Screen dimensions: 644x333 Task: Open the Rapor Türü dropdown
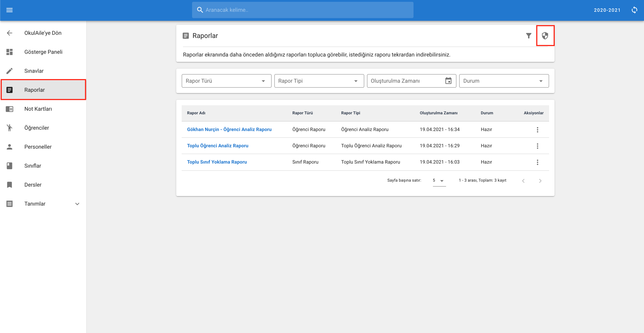(226, 81)
